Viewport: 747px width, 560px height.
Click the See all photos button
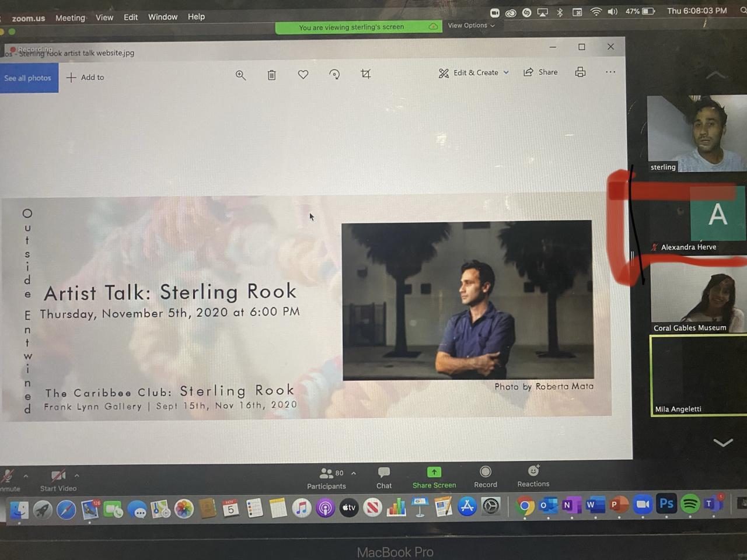coord(28,78)
